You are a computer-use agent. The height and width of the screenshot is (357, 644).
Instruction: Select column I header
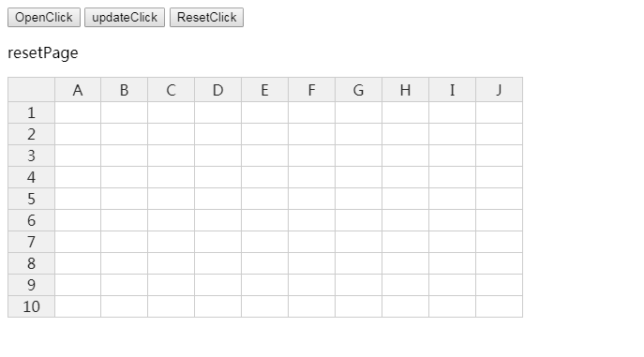tap(452, 89)
